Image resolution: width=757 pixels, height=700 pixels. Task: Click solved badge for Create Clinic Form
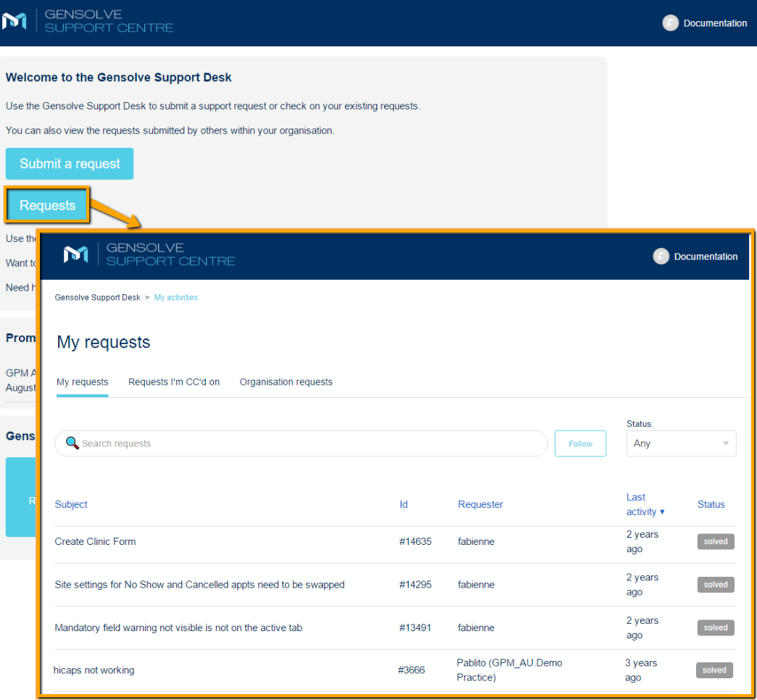click(716, 541)
